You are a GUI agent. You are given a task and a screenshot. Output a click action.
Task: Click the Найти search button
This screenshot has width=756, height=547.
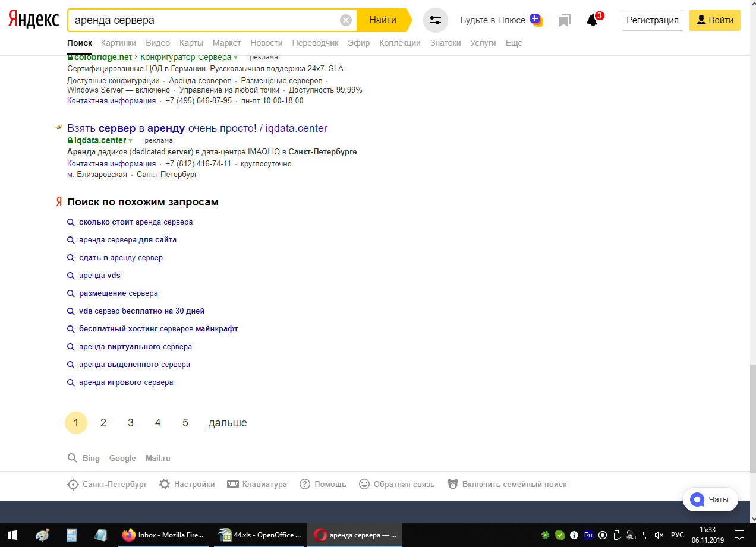coord(383,20)
